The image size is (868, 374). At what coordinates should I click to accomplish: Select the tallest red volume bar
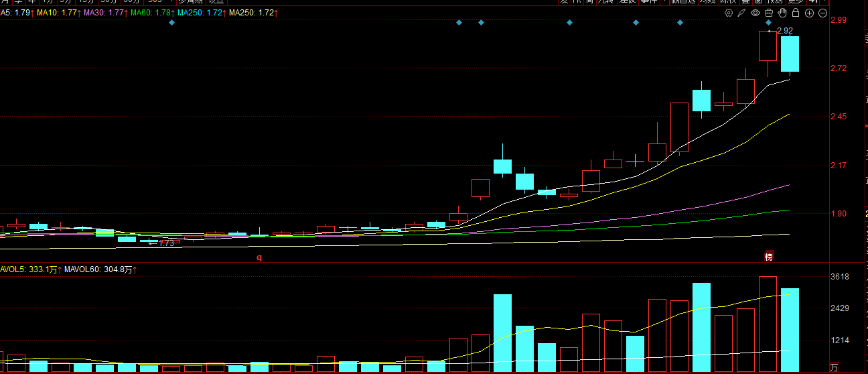point(768,324)
